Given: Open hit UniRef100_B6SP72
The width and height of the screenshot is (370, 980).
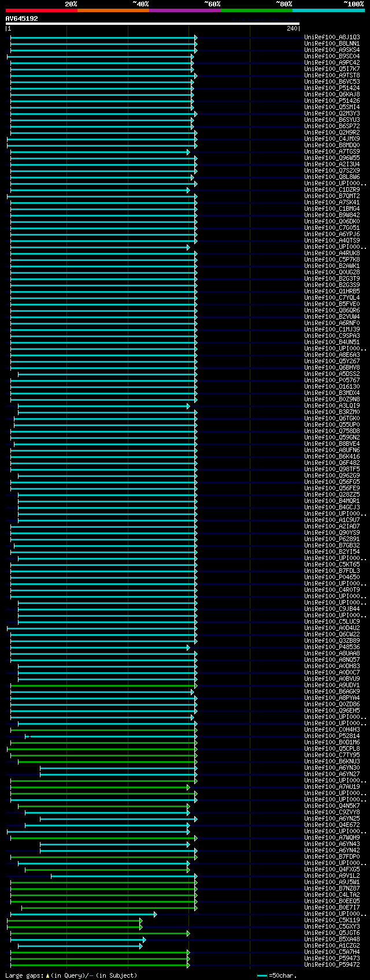Looking at the screenshot, I should 332,126.
